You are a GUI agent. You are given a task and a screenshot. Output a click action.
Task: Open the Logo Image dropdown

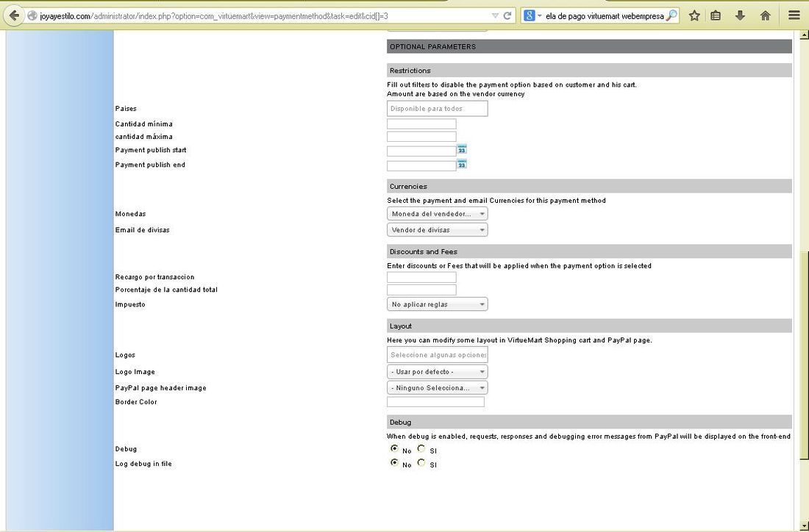(x=437, y=372)
